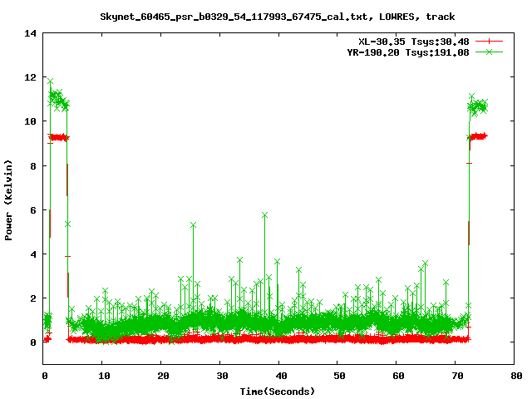Click x-axis tick label '20'
The image size is (532, 399).
coord(163,376)
